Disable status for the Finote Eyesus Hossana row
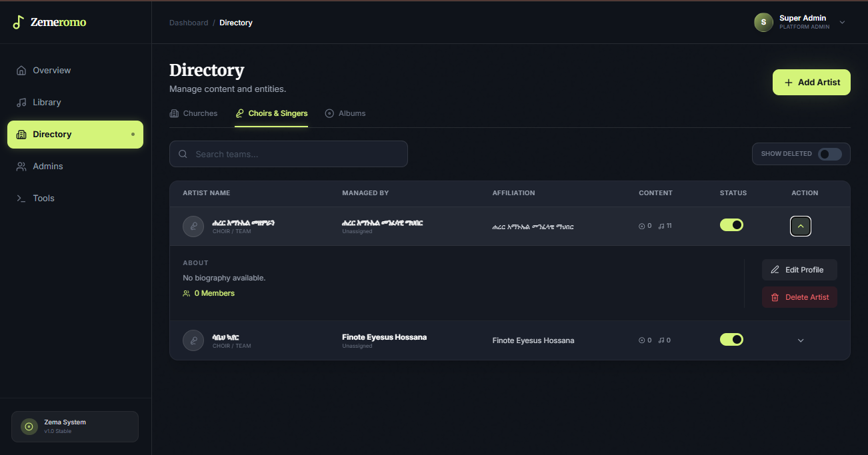Screen dimensions: 868x455 pos(731,340)
